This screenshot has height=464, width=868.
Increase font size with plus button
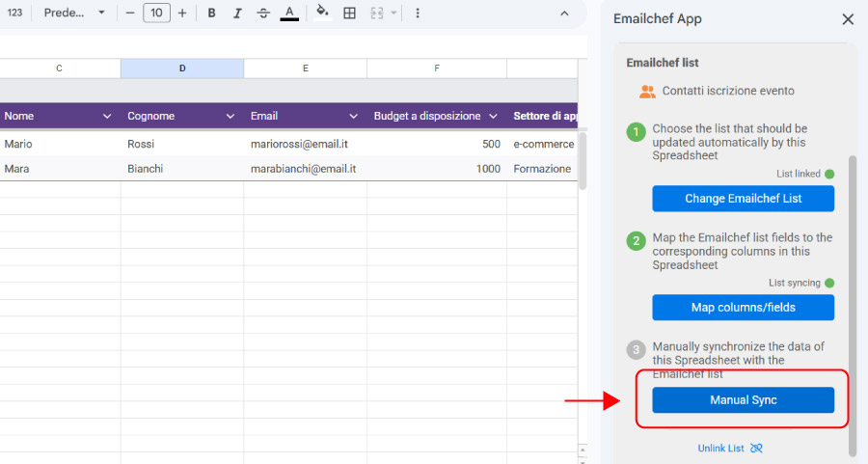tap(182, 14)
